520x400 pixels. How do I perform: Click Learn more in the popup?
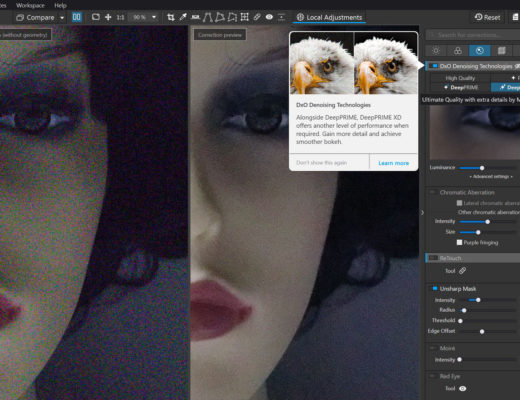pyautogui.click(x=394, y=163)
